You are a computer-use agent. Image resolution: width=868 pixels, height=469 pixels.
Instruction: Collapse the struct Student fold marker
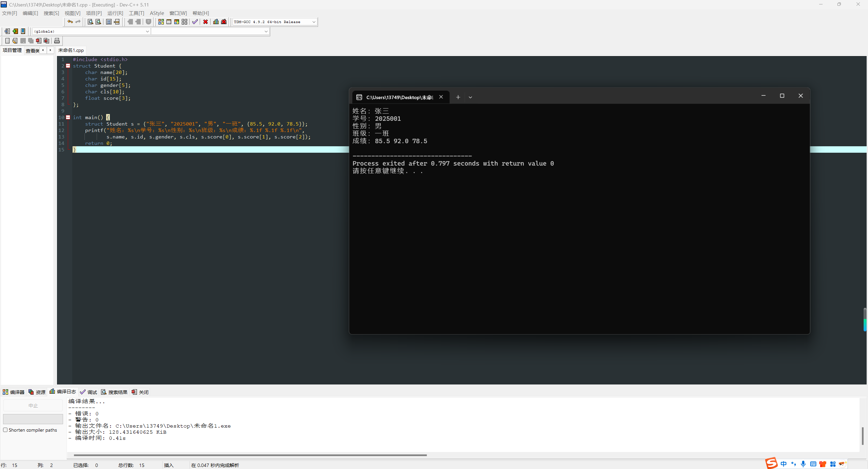(68, 66)
